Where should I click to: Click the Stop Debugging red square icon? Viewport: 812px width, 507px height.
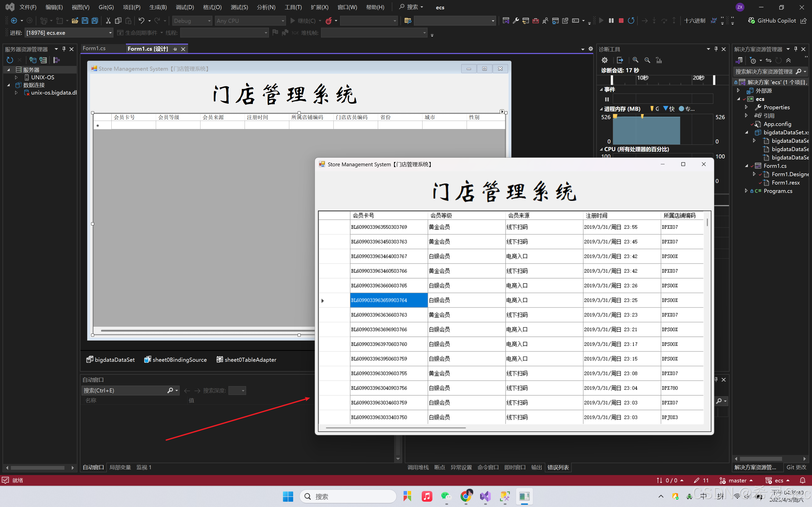pyautogui.click(x=621, y=21)
